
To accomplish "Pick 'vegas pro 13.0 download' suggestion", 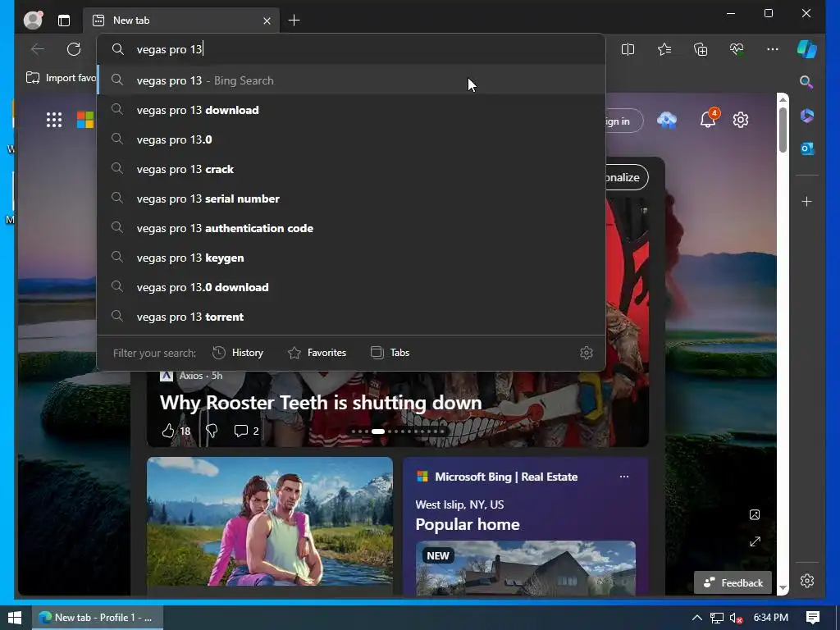I will point(351,287).
